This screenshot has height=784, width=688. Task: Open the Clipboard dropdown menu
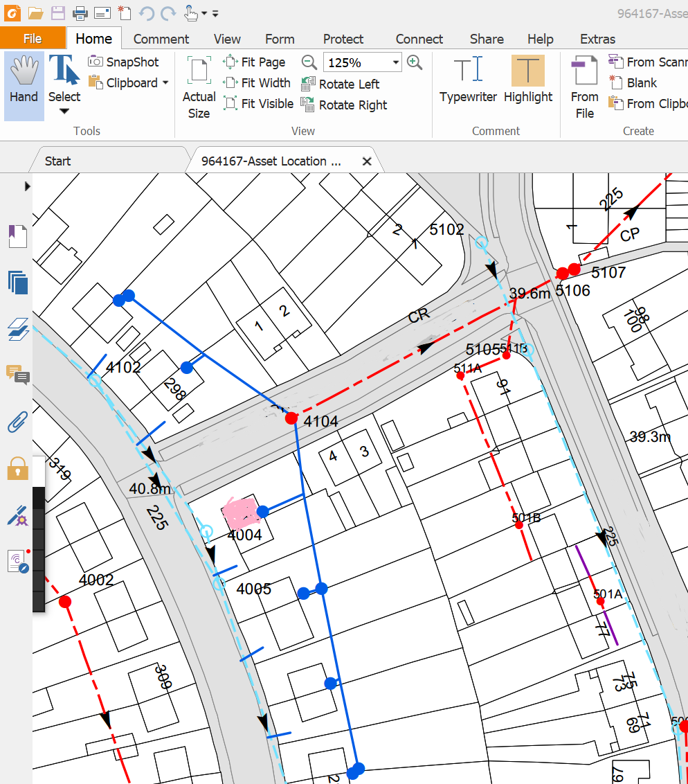tap(165, 83)
